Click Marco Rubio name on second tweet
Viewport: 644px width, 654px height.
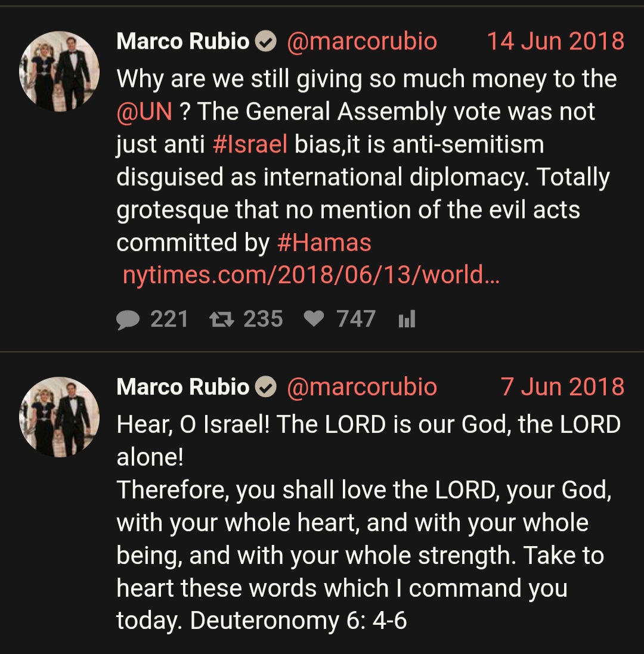coord(182,387)
